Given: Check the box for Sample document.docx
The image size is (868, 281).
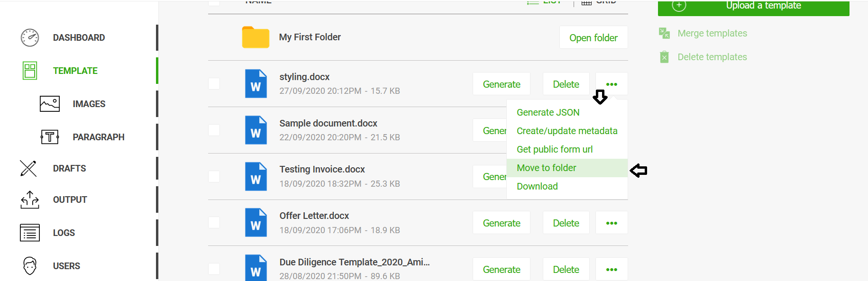Looking at the screenshot, I should click(214, 130).
